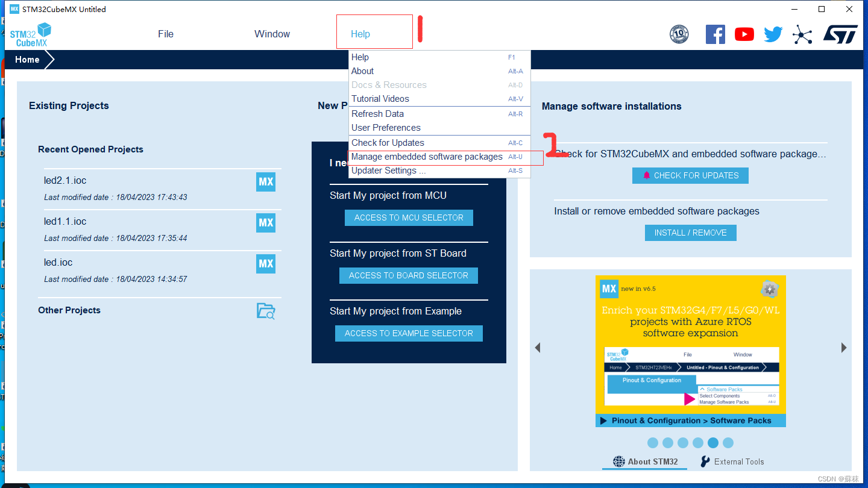Open led1.1.ioc via its MX icon
Image resolution: width=868 pixels, height=488 pixels.
266,223
